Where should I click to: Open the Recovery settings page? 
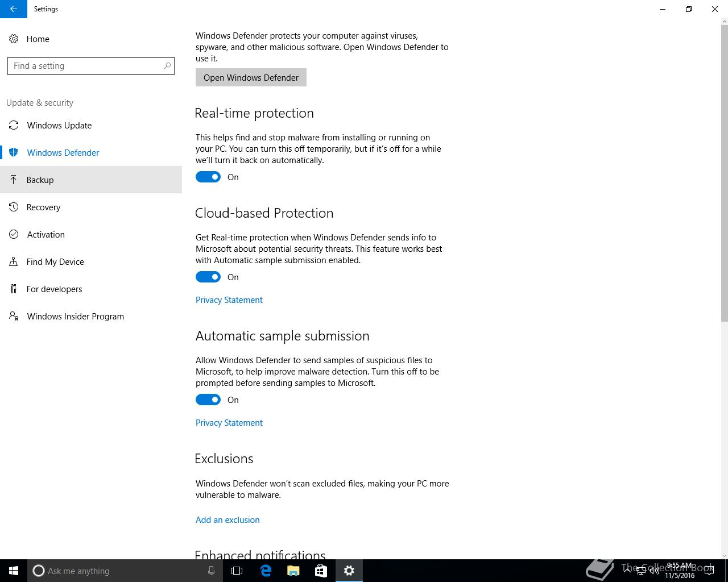click(91, 207)
